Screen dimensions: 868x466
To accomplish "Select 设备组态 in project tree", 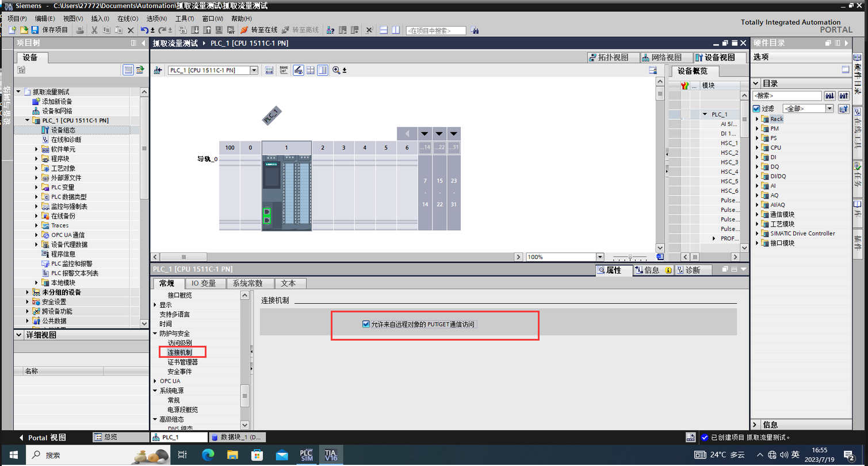I will 63,130.
